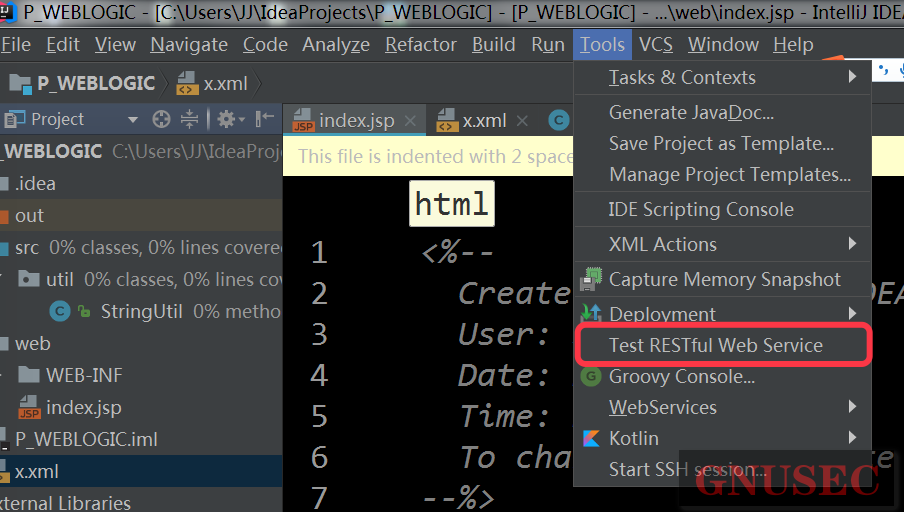Open Project panel settings gear

(230, 119)
